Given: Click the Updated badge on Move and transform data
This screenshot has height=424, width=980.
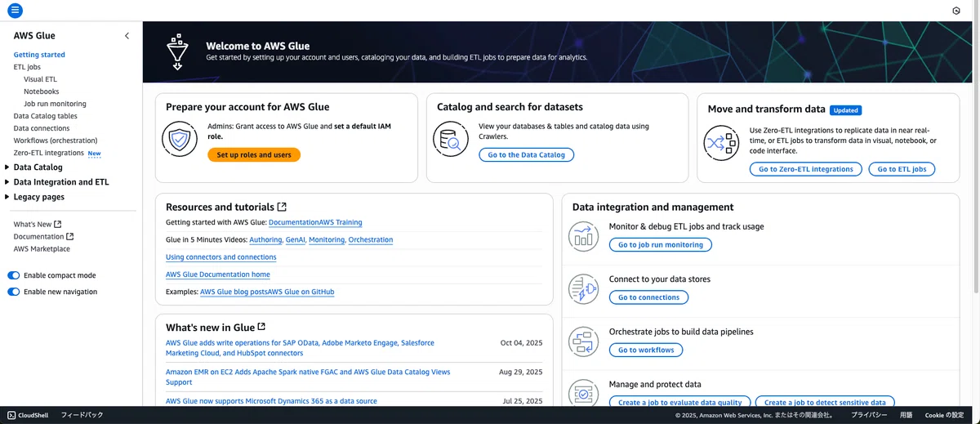Looking at the screenshot, I should click(x=845, y=109).
